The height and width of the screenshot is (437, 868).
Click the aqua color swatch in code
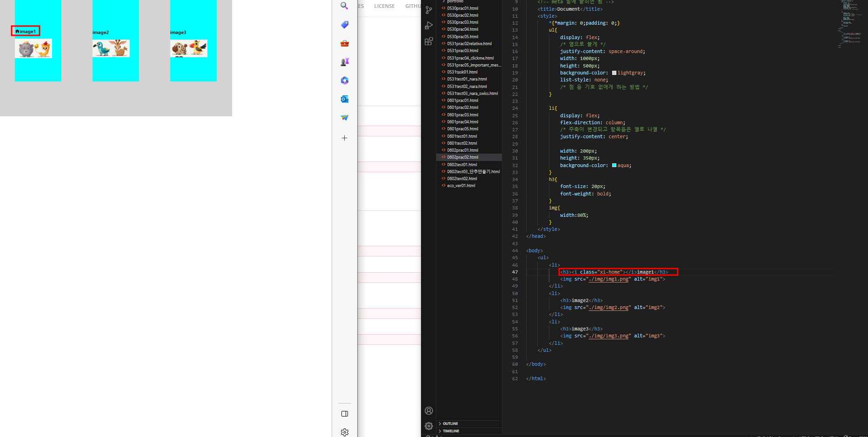(614, 165)
